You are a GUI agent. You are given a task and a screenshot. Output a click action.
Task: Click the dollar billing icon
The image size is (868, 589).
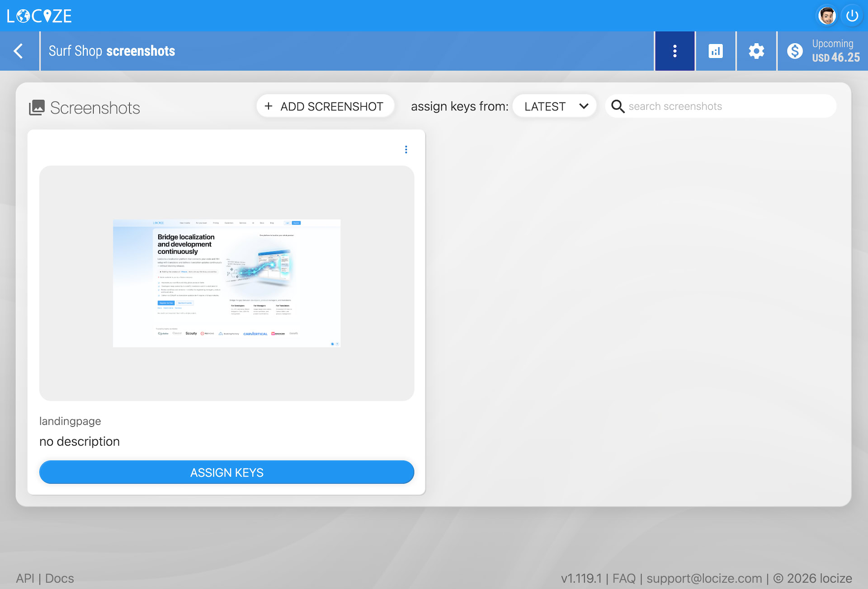[x=795, y=51]
